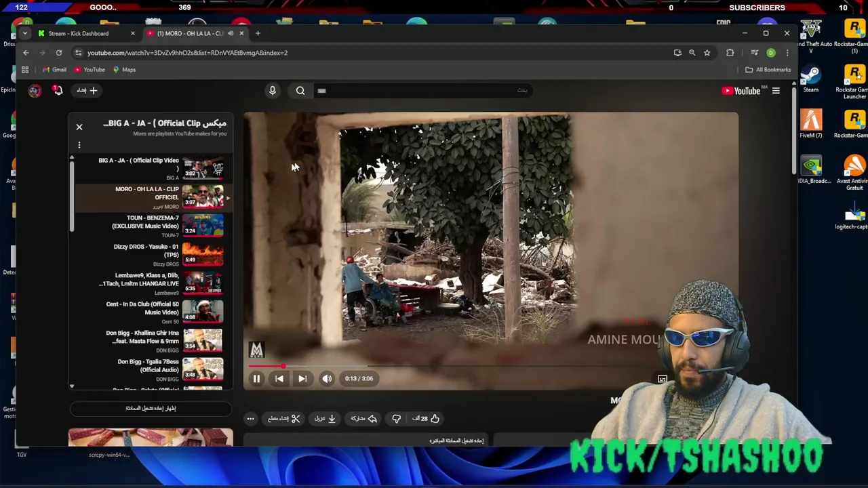
Task: Select MORO - OH LA LA playlist entry
Action: 151,197
